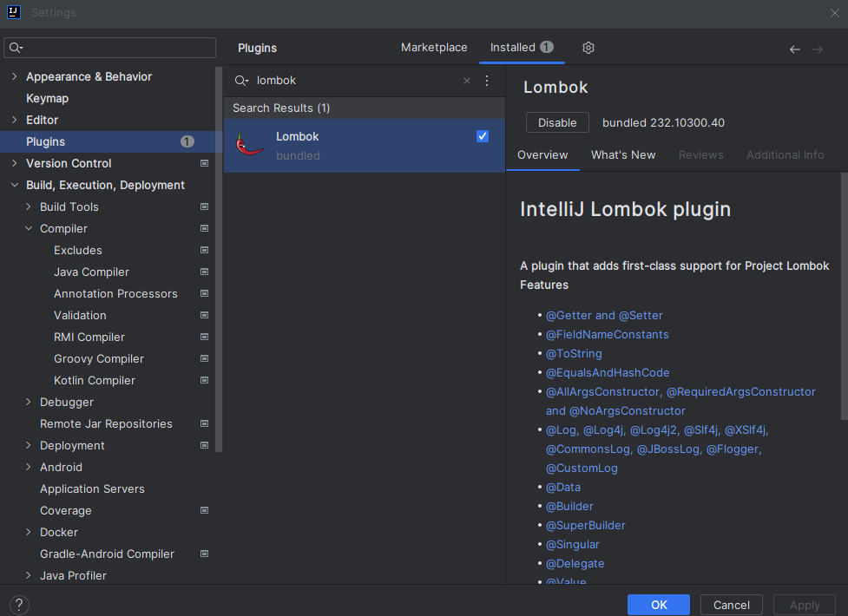Click the forward navigation arrow
Screen dimensions: 848x616
point(817,49)
